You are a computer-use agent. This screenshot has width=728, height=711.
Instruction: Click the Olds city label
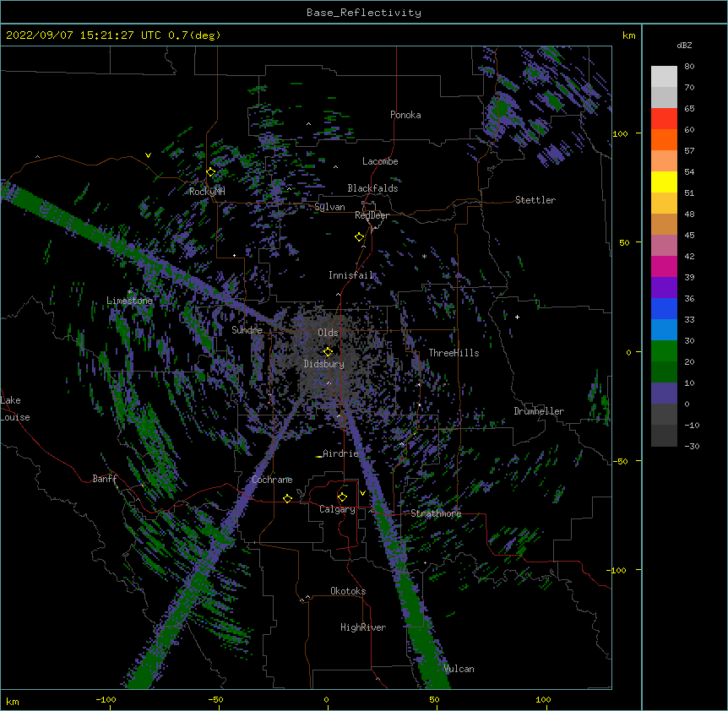tap(328, 333)
